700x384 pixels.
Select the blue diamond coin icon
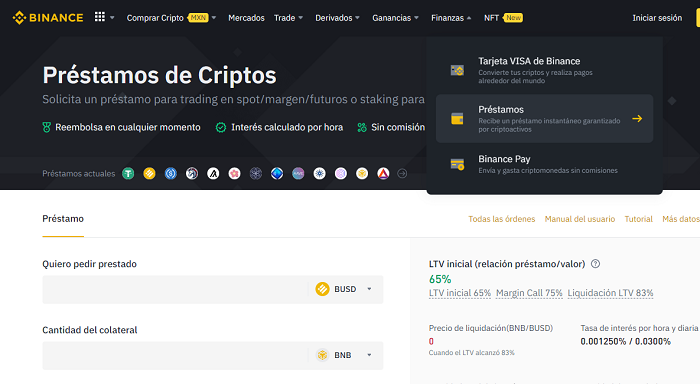[x=277, y=173]
